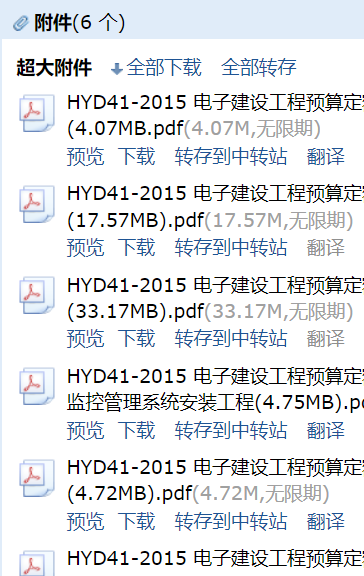The width and height of the screenshot is (364, 576).
Task: Preview the 17.57MB pdf attachment
Action: [86, 247]
